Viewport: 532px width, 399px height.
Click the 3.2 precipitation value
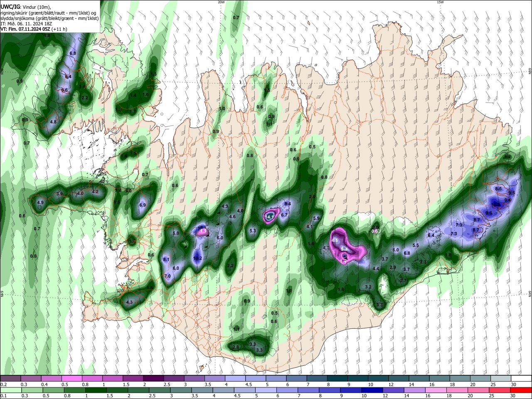[x=368, y=287]
